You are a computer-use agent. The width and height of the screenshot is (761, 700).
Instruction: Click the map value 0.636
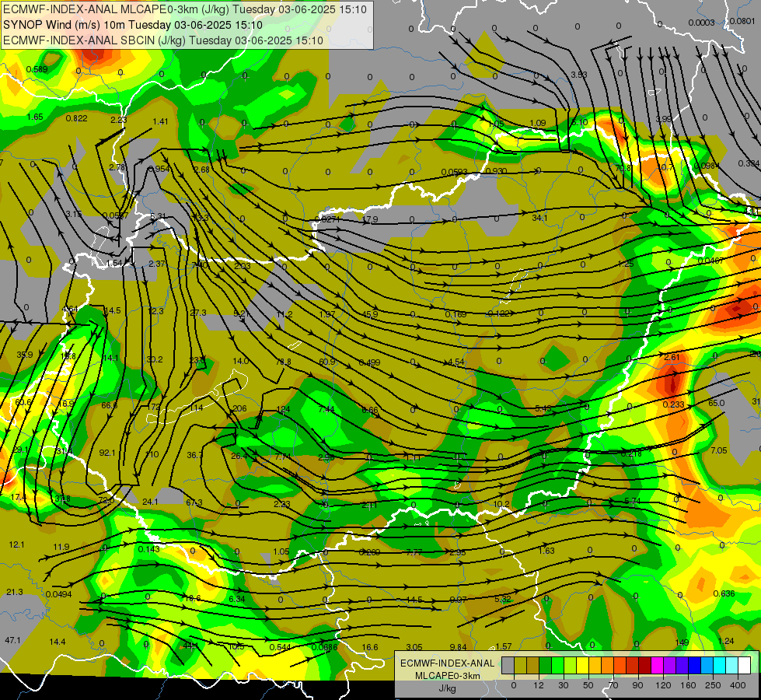(724, 593)
